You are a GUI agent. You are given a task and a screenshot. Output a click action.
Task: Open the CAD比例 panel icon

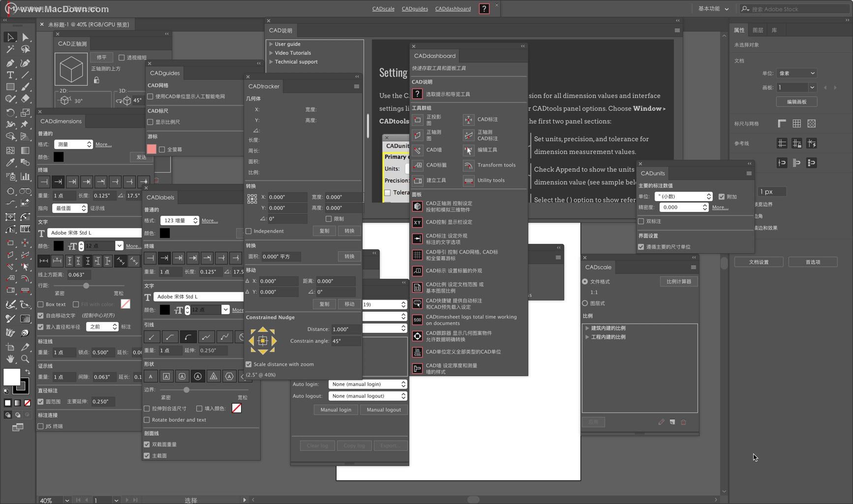coord(417,288)
